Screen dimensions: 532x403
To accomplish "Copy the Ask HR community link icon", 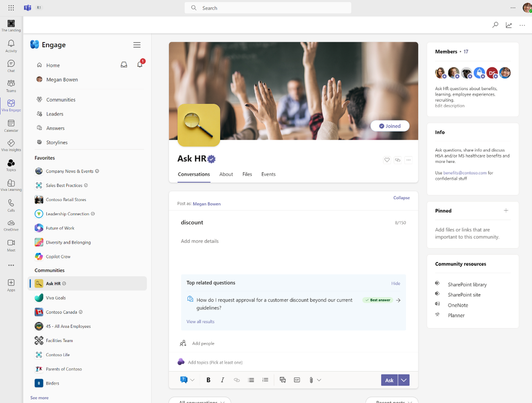I will coord(398,160).
